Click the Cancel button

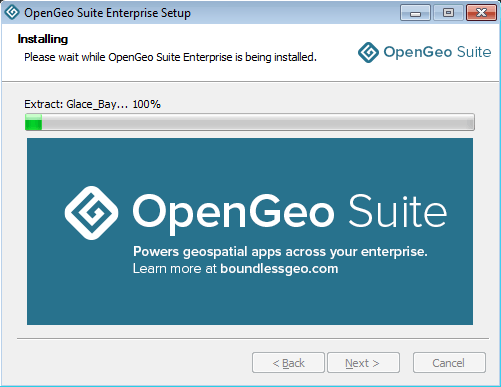(x=449, y=363)
